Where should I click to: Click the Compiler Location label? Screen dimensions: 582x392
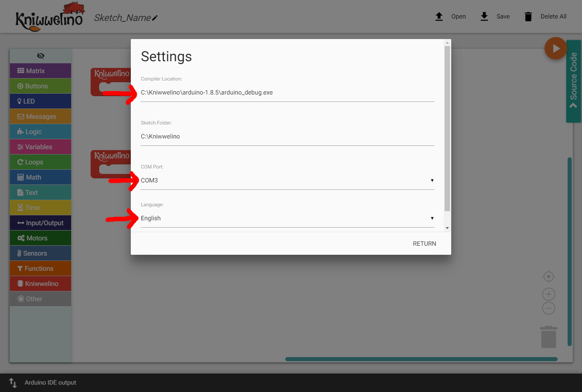(x=161, y=79)
